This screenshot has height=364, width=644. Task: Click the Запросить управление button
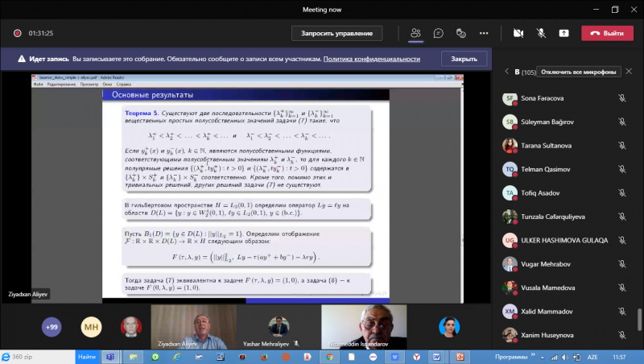pos(336,33)
